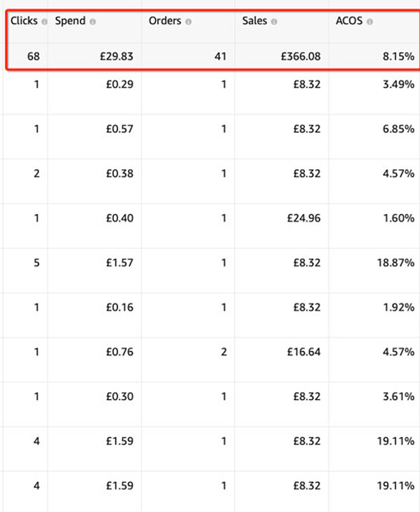The image size is (420, 512).
Task: Click the info icon beside Sales
Action: [x=274, y=22]
